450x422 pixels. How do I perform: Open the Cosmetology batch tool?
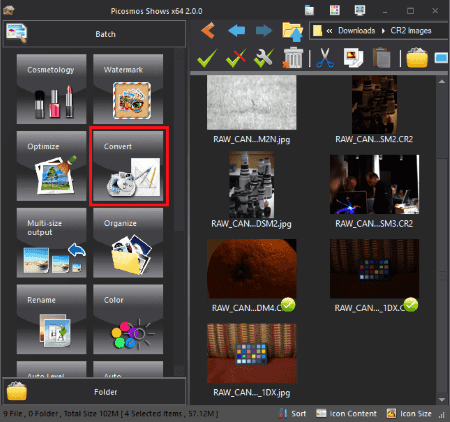coord(51,89)
